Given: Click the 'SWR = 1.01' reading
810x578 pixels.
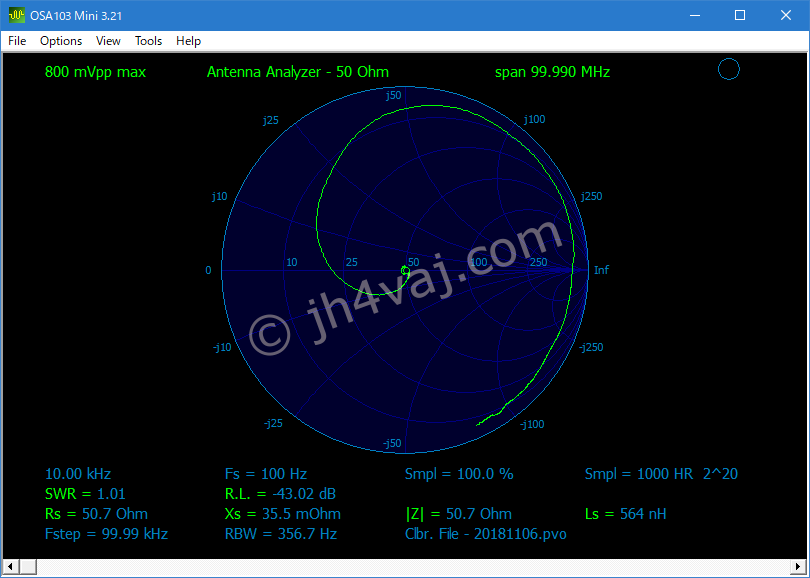Looking at the screenshot, I should [x=85, y=494].
